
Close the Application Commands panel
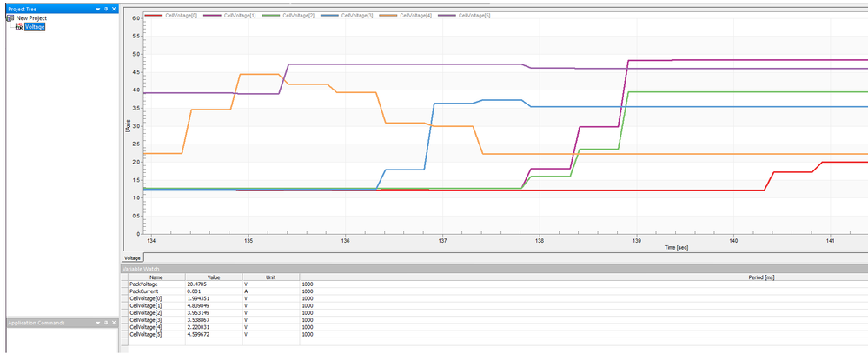click(114, 323)
